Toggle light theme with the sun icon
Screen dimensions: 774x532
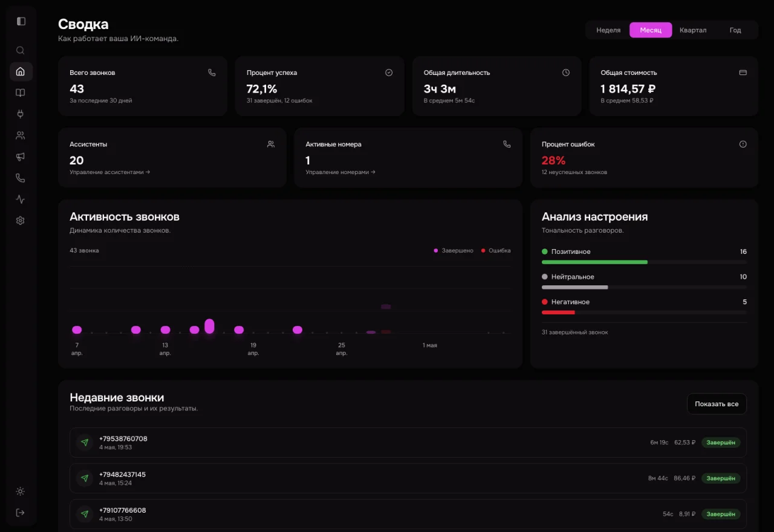21,491
